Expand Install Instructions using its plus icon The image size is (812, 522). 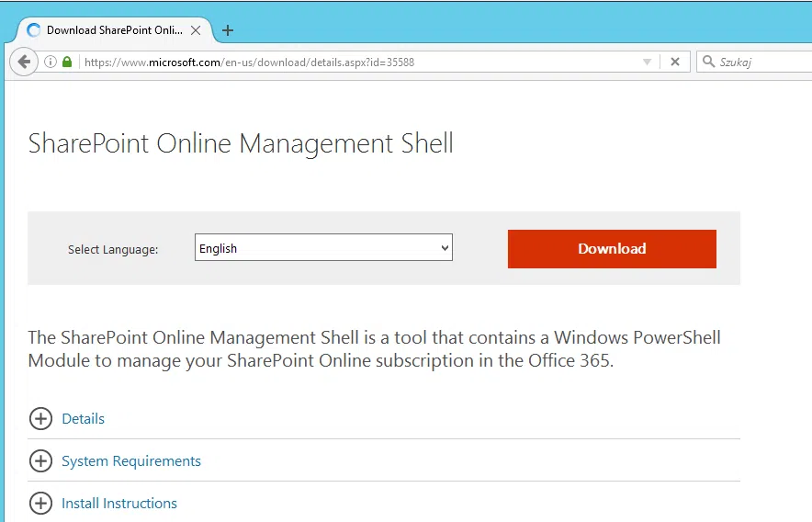tap(40, 504)
